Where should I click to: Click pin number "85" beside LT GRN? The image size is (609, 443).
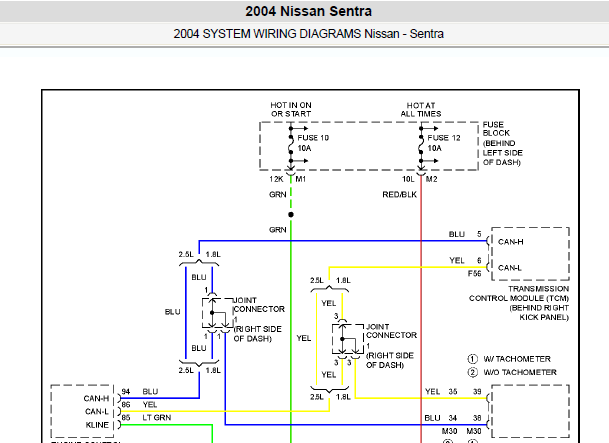click(125, 417)
